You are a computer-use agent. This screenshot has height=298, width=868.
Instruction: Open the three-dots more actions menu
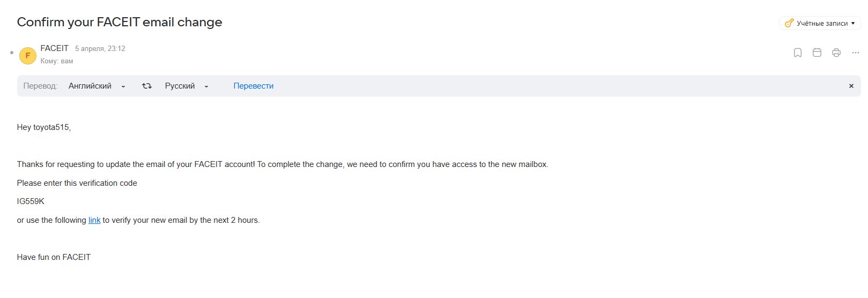(x=855, y=53)
